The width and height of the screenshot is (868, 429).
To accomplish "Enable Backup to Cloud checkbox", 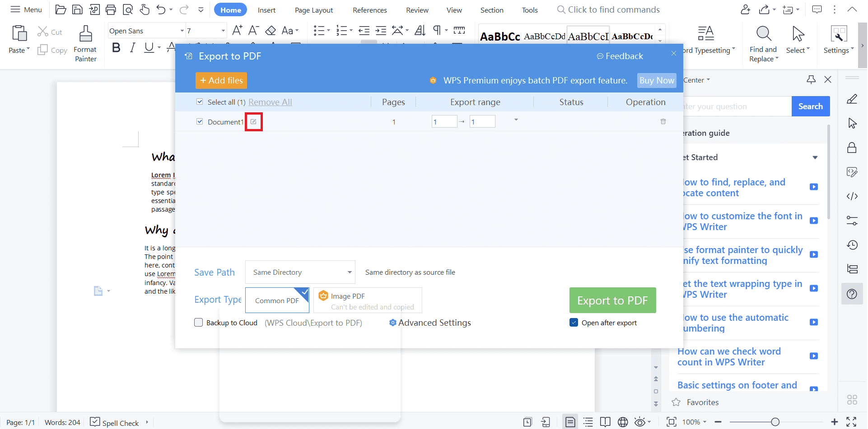I will [198, 323].
